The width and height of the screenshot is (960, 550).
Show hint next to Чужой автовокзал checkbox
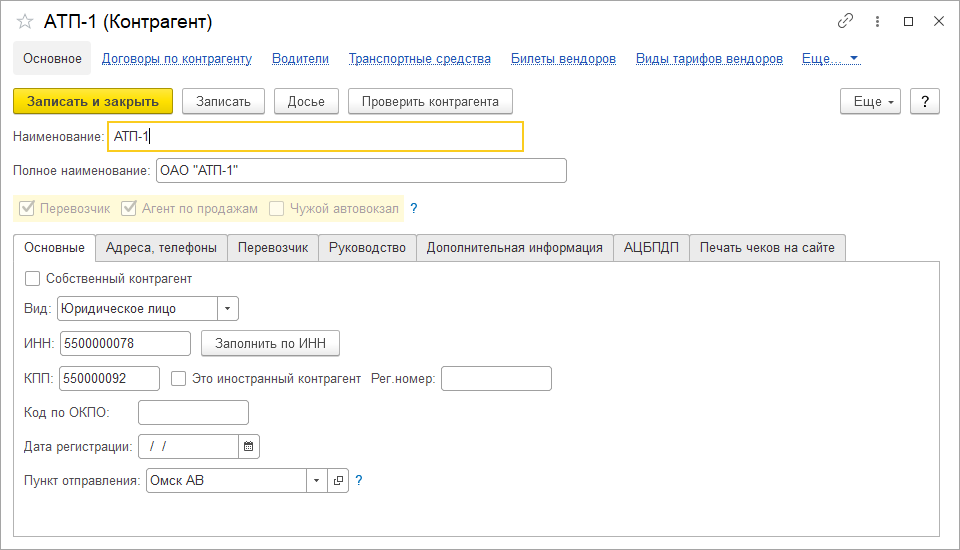(x=413, y=209)
